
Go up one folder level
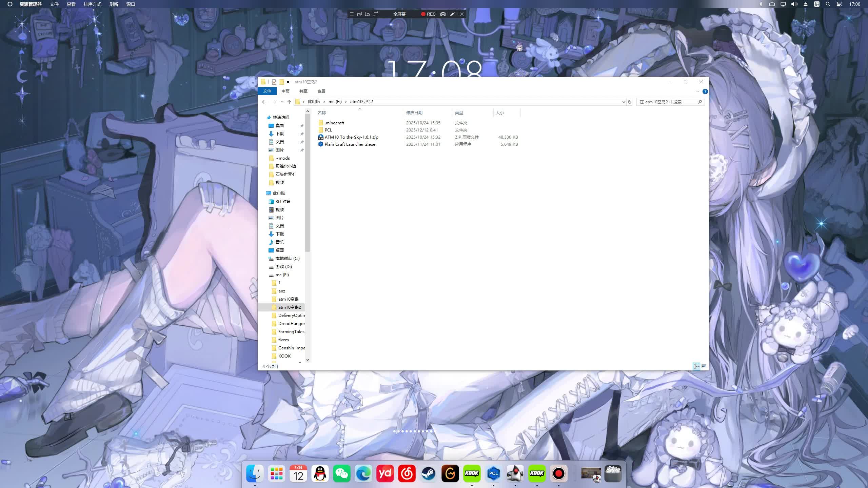(x=289, y=102)
